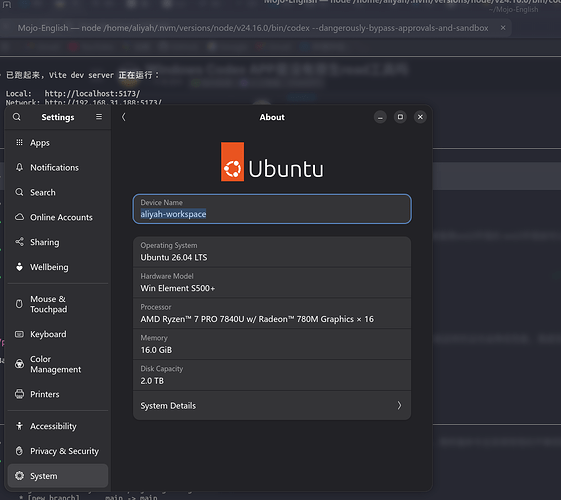Click the Win Element S500+ hardware model
Image resolution: width=561 pixels, height=500 pixels.
pos(177,288)
